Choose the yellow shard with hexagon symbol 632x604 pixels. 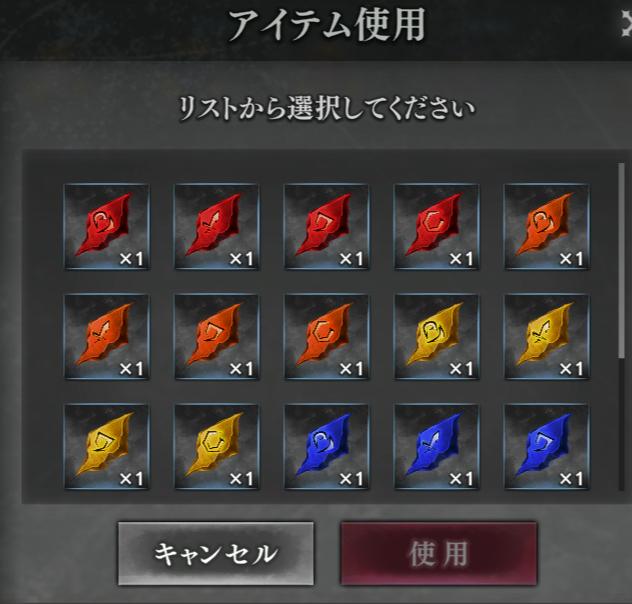tap(217, 447)
